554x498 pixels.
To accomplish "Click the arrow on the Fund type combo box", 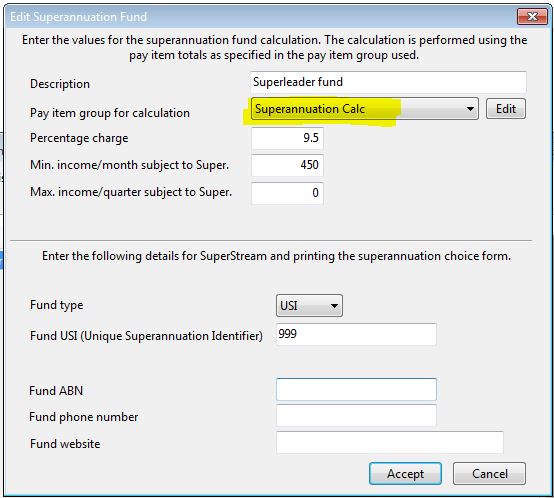I will 334,306.
